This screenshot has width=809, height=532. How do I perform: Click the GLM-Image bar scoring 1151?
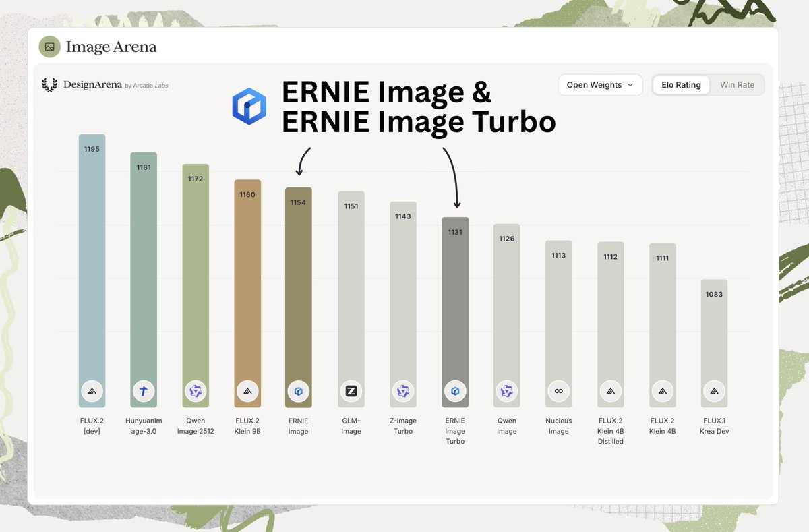351,299
